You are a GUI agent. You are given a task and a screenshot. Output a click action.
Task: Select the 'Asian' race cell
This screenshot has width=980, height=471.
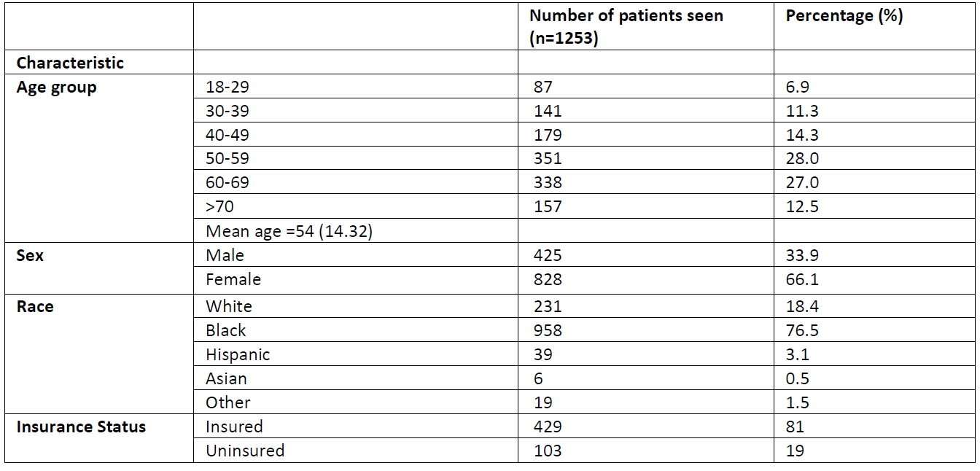coord(226,378)
